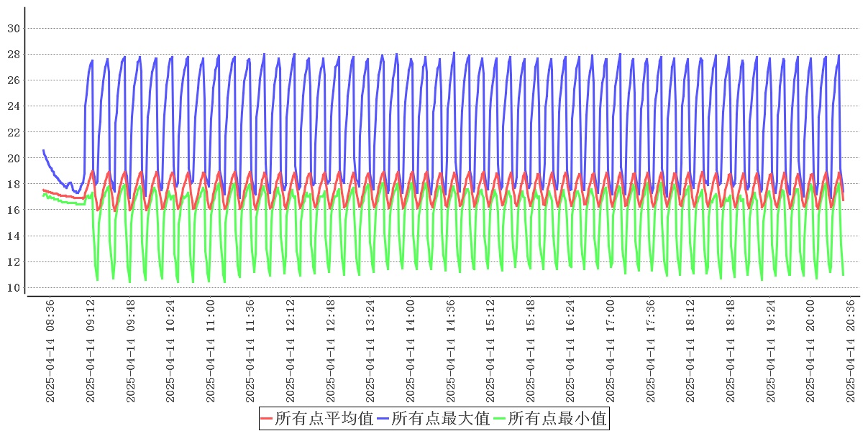
Task: Click the 20:36 x-axis time label
Action: click(851, 351)
